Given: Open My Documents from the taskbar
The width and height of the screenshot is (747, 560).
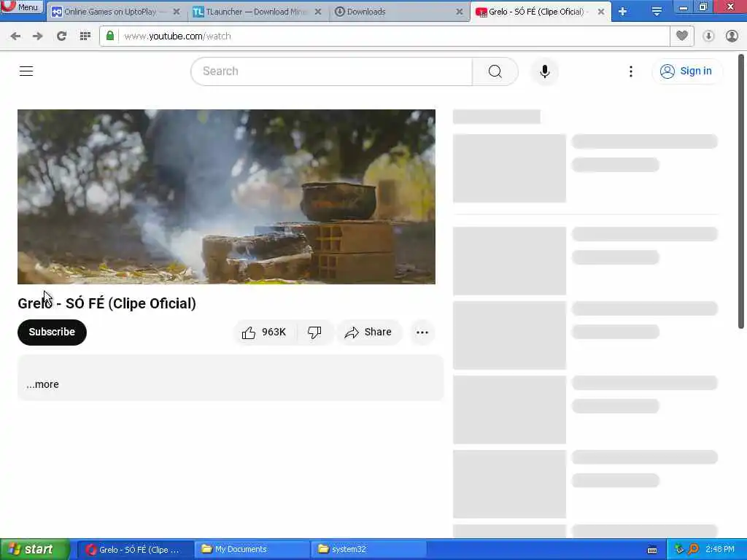Looking at the screenshot, I should 252,550.
